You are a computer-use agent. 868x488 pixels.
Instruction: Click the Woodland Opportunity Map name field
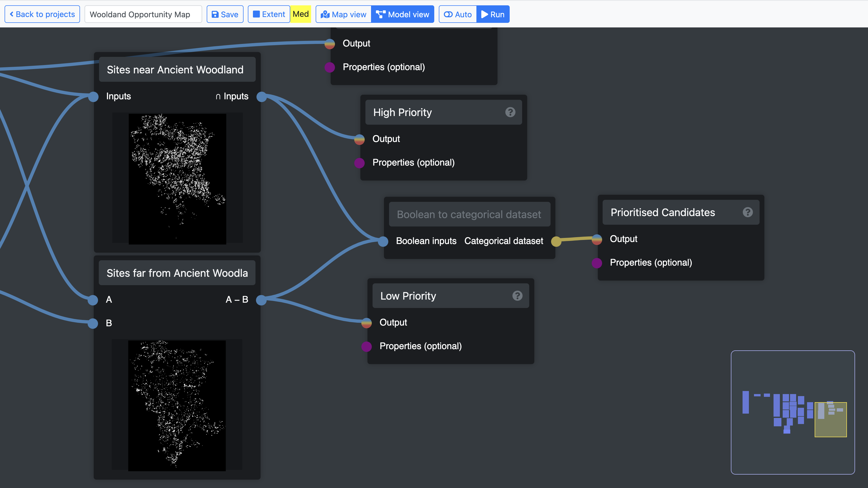coord(143,14)
